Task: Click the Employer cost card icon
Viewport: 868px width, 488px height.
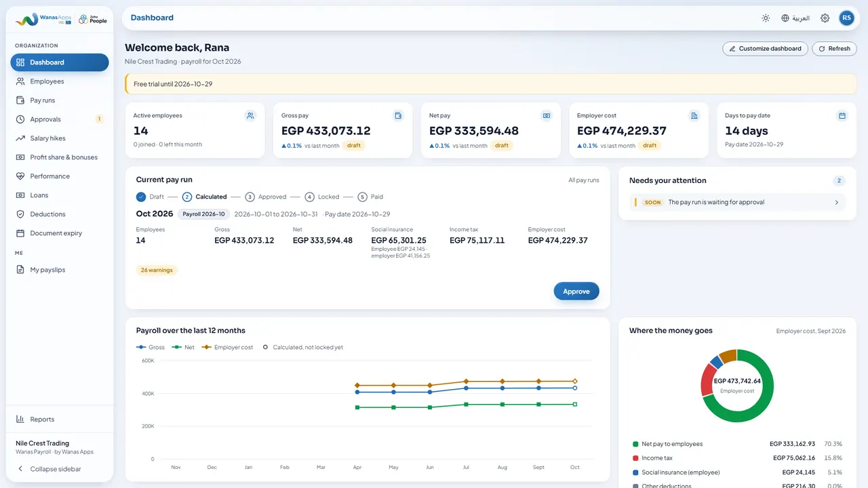Action: [694, 116]
